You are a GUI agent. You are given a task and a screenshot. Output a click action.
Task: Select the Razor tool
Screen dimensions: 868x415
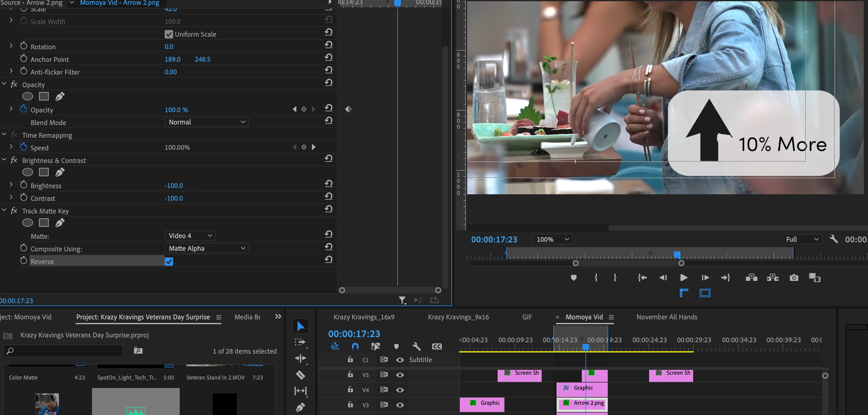click(x=300, y=374)
